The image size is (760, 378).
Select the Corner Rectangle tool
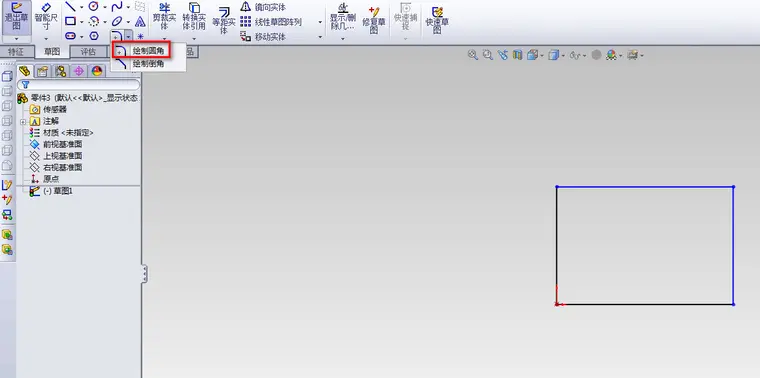[x=70, y=21]
